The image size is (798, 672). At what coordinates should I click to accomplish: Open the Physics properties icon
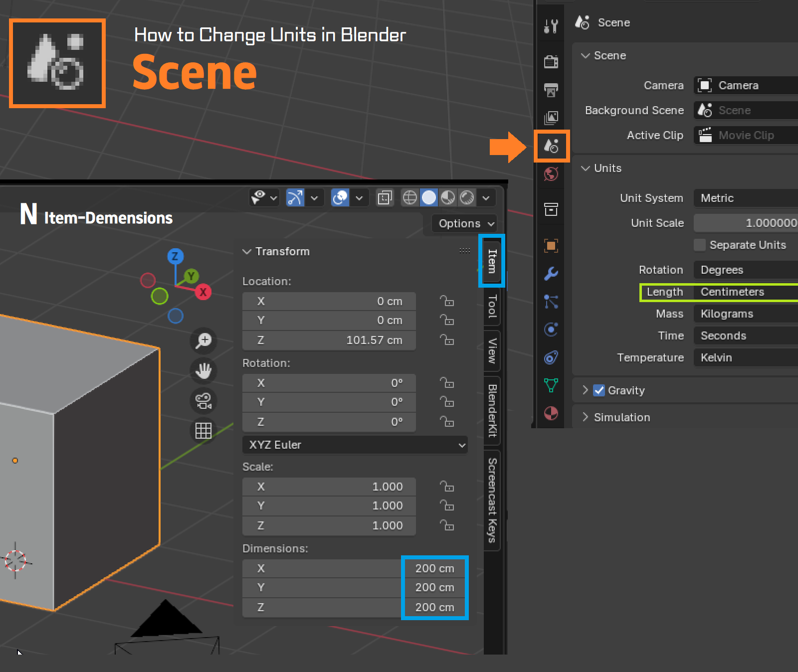551,329
